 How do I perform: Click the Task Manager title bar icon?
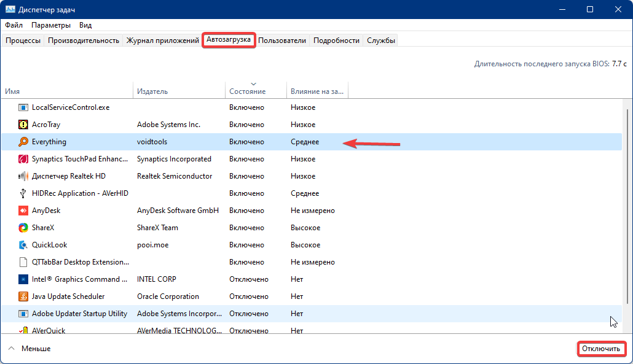(x=10, y=9)
